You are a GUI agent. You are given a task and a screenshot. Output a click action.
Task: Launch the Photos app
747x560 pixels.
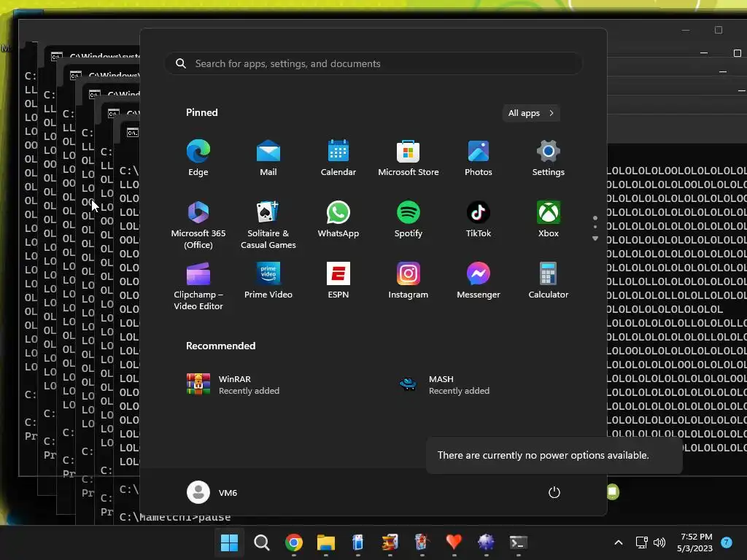click(479, 158)
